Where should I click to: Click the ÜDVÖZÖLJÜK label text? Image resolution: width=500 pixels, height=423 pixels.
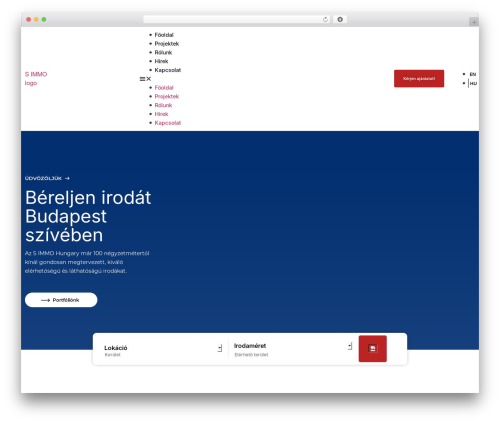(43, 179)
